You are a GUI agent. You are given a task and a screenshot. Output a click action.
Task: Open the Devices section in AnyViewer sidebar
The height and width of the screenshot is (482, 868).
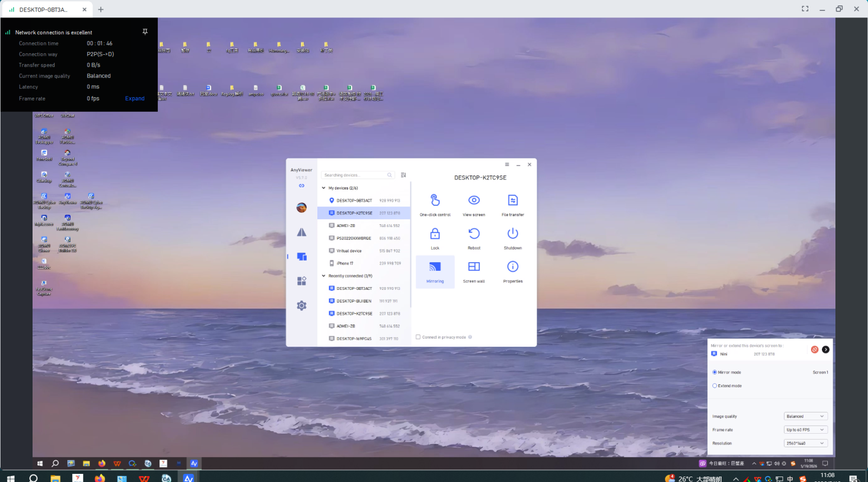[302, 256]
